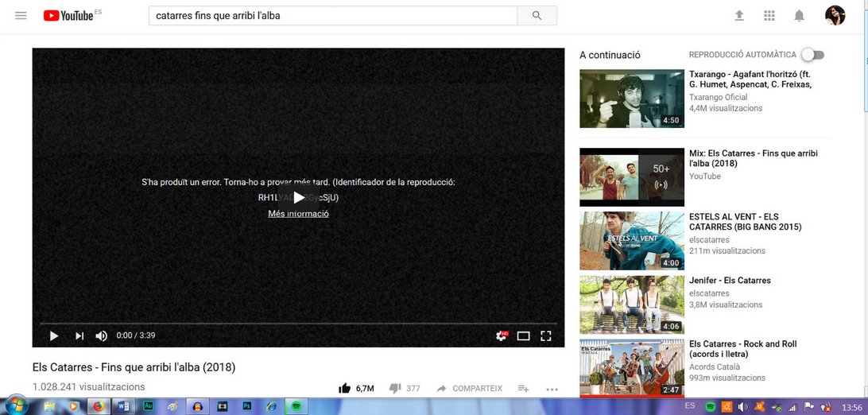868x415 pixels.
Task: Click the COMPARTEIX share button
Action: (x=470, y=389)
